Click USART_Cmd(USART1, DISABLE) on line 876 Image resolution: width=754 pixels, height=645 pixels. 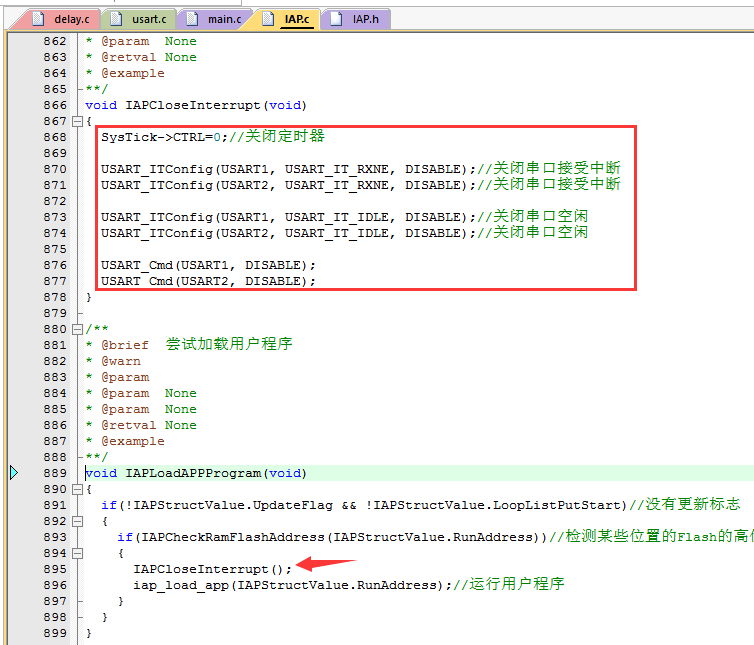(204, 265)
